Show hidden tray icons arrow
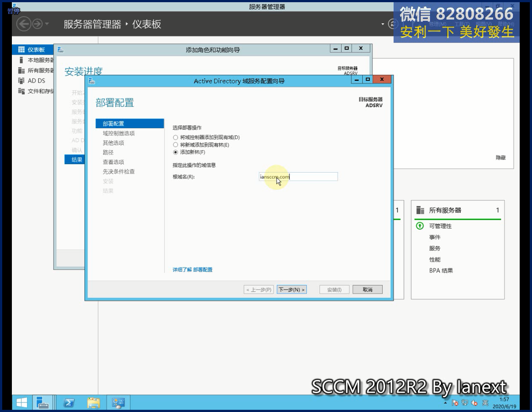 click(445, 402)
